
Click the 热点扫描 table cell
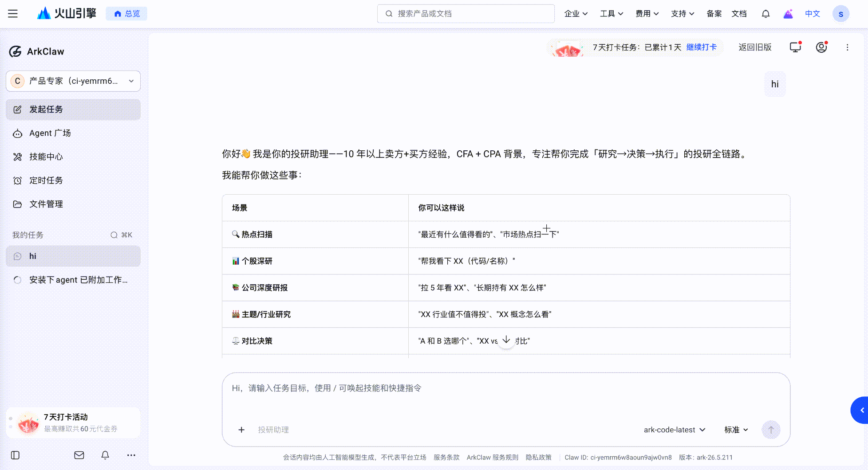[315, 235]
